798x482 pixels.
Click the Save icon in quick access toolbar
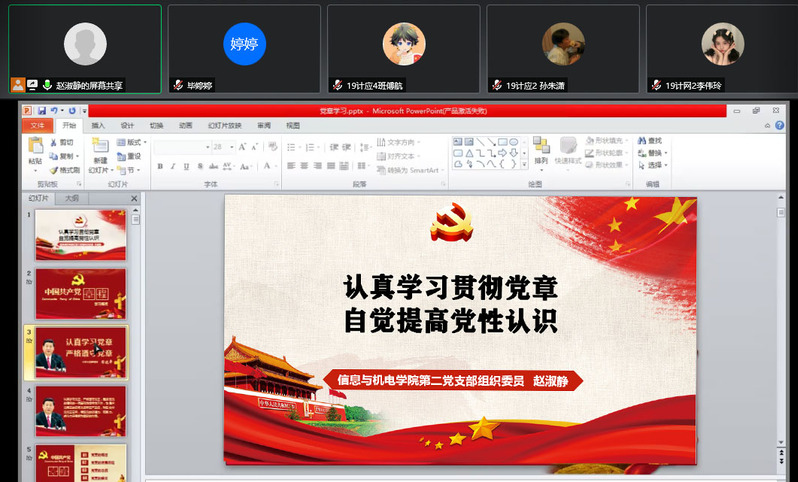(x=42, y=110)
